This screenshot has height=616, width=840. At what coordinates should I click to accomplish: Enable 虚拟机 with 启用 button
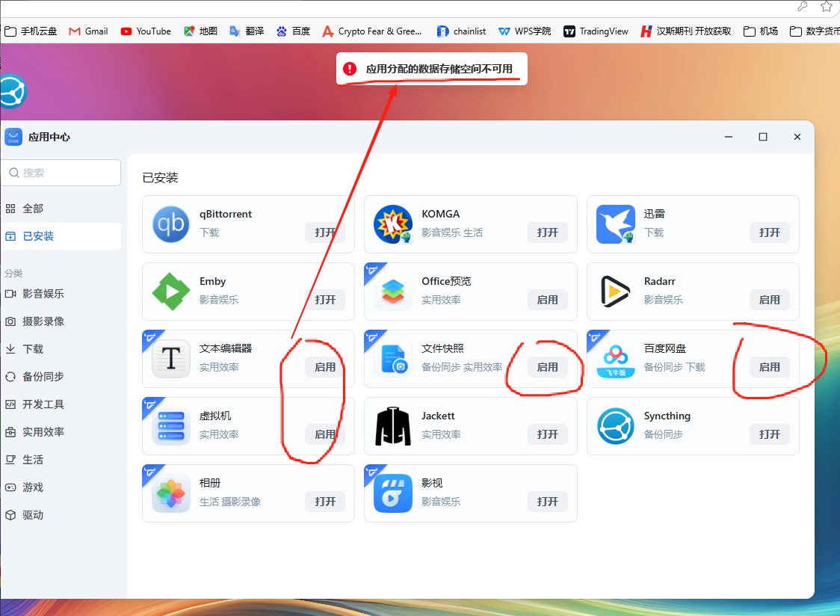(x=325, y=434)
